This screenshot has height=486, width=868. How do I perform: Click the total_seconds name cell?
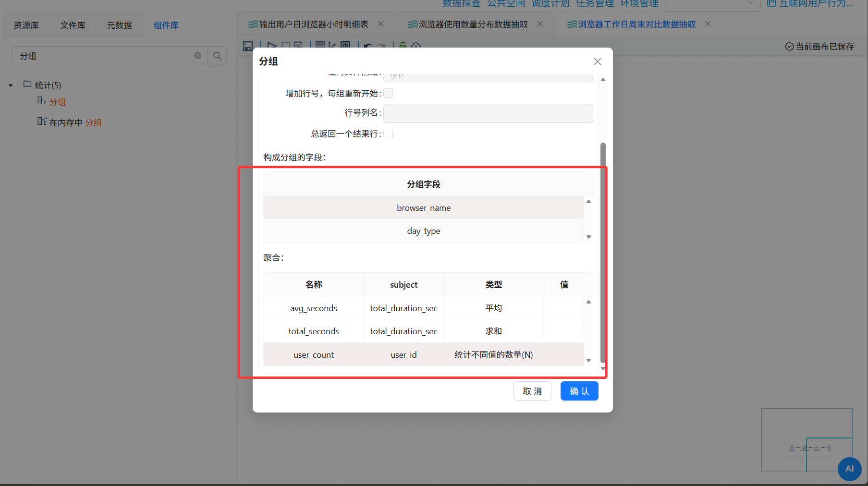coord(314,331)
